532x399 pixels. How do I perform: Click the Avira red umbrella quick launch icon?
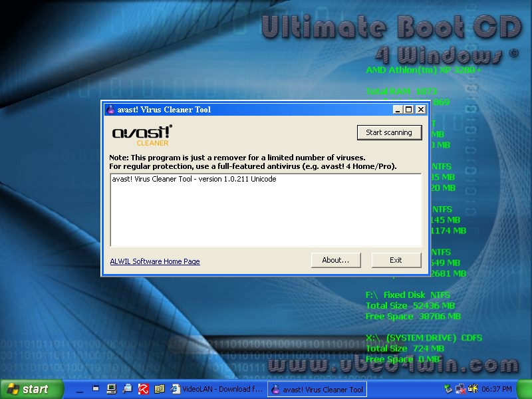pos(143,389)
